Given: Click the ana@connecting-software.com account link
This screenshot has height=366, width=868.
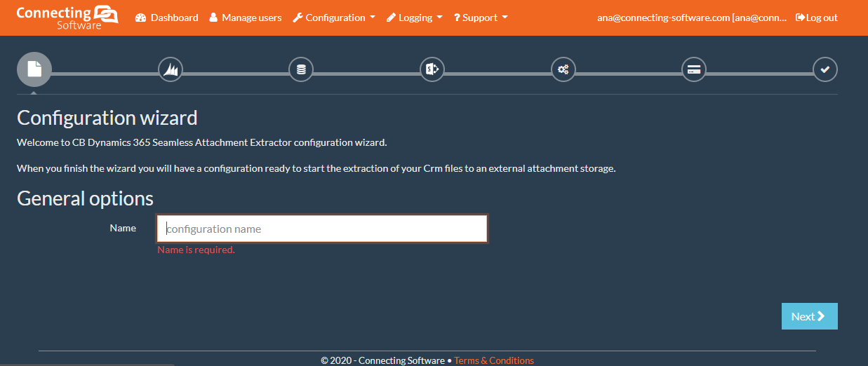Looking at the screenshot, I should coord(692,18).
